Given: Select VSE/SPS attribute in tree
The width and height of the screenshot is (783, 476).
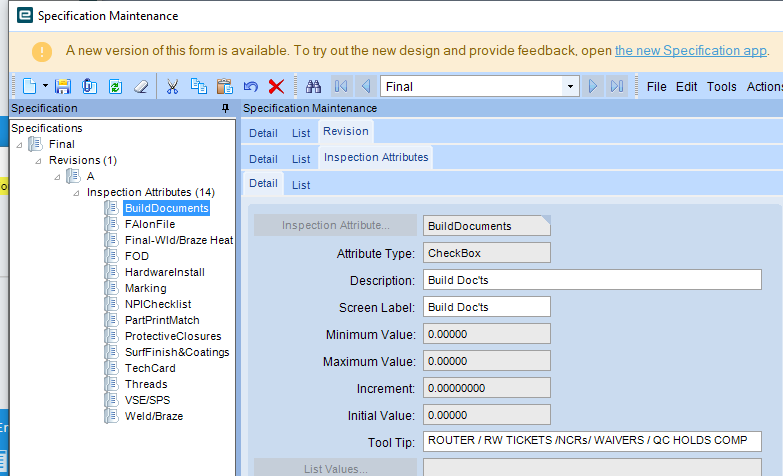Looking at the screenshot, I should point(147,400).
